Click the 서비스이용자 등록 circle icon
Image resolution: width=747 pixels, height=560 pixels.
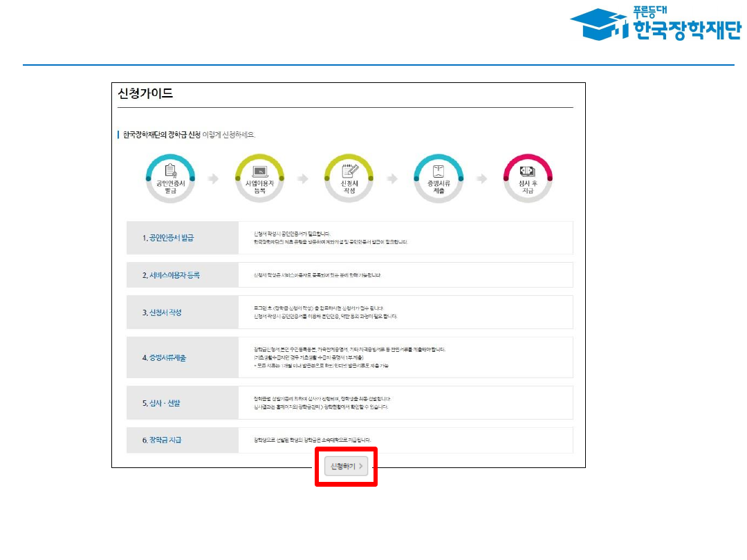click(260, 179)
